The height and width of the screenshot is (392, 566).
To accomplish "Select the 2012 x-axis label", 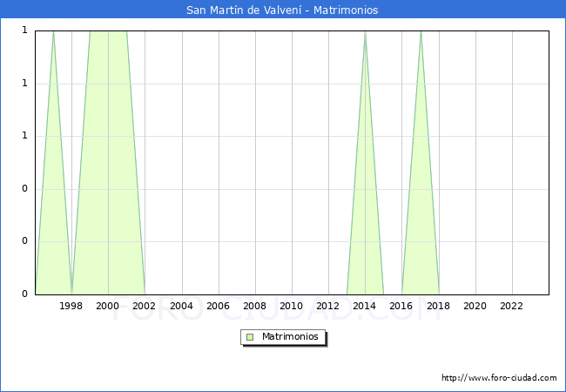I will [327, 306].
